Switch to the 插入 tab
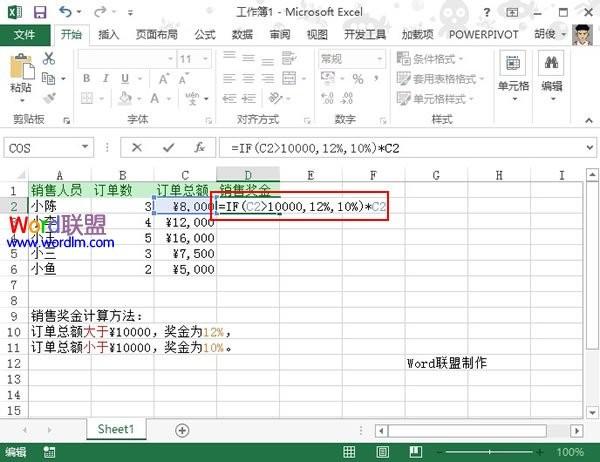This screenshot has width=600, height=462. tap(108, 35)
